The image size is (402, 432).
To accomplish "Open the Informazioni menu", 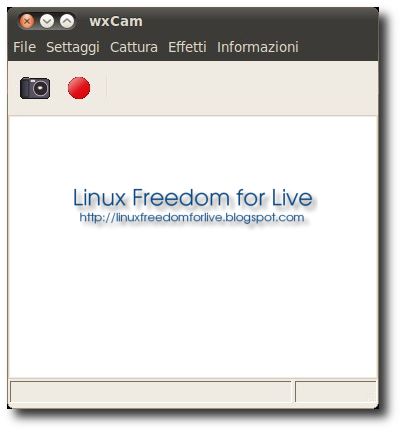I will (x=257, y=47).
